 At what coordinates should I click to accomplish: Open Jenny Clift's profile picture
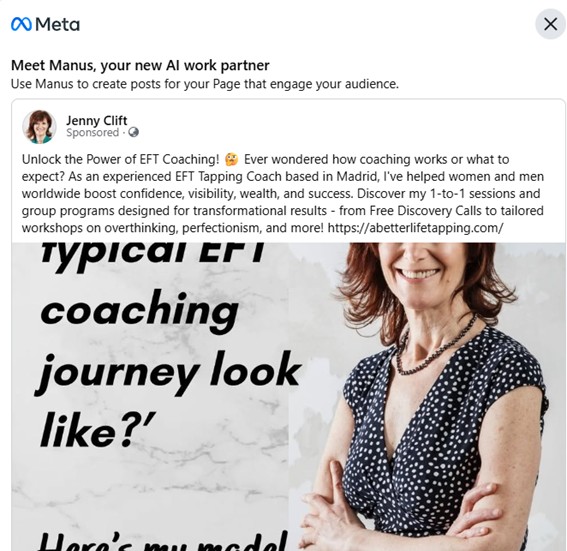click(39, 127)
